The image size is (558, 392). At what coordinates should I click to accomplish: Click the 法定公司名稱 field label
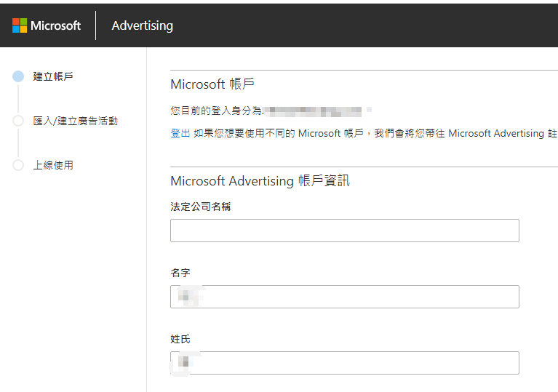coord(201,207)
